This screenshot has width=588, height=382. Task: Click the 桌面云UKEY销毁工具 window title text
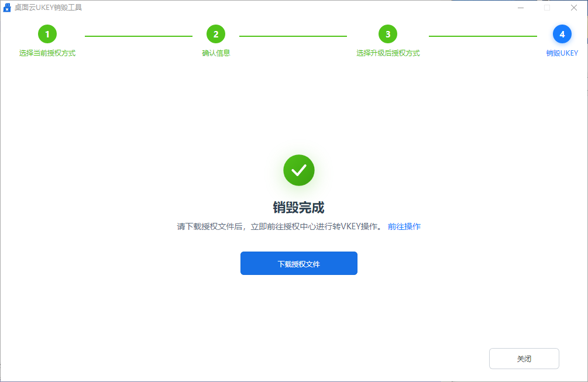pos(49,8)
